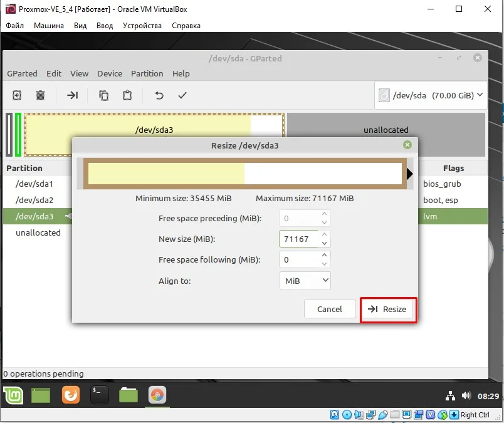Open the Partition menu
The height and width of the screenshot is (423, 504).
coord(147,73)
